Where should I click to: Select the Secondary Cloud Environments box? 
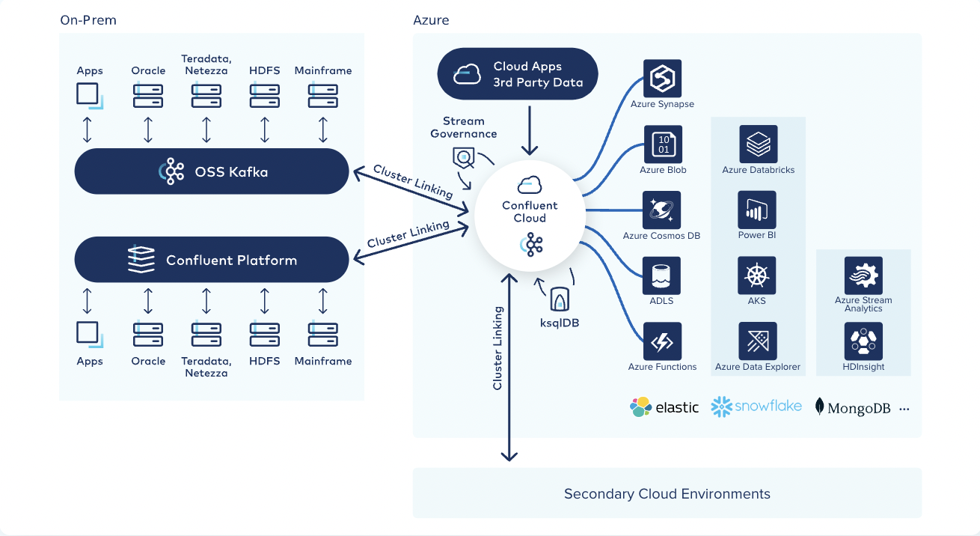pyautogui.click(x=667, y=494)
